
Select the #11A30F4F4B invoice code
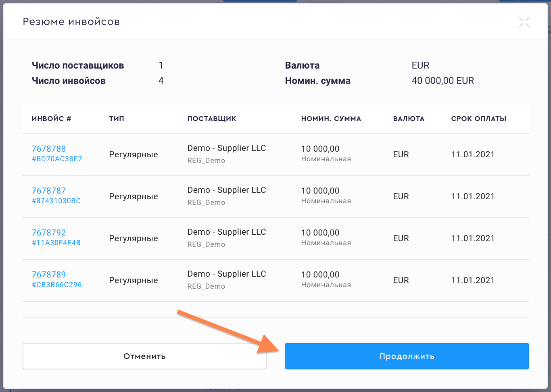point(56,243)
